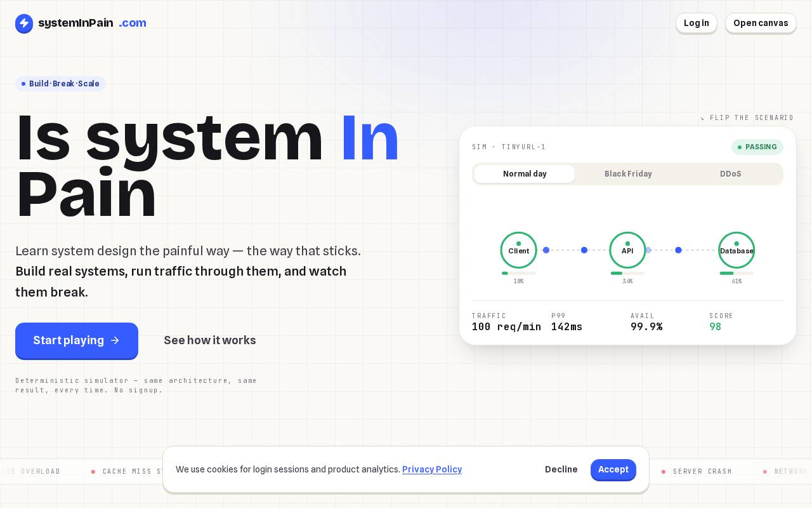This screenshot has height=508, width=812.
Task: Follow the See how it works link
Action: [210, 340]
